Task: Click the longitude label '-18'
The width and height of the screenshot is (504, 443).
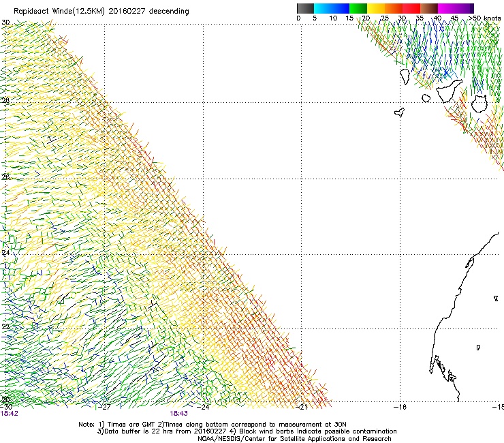Action: (400, 407)
